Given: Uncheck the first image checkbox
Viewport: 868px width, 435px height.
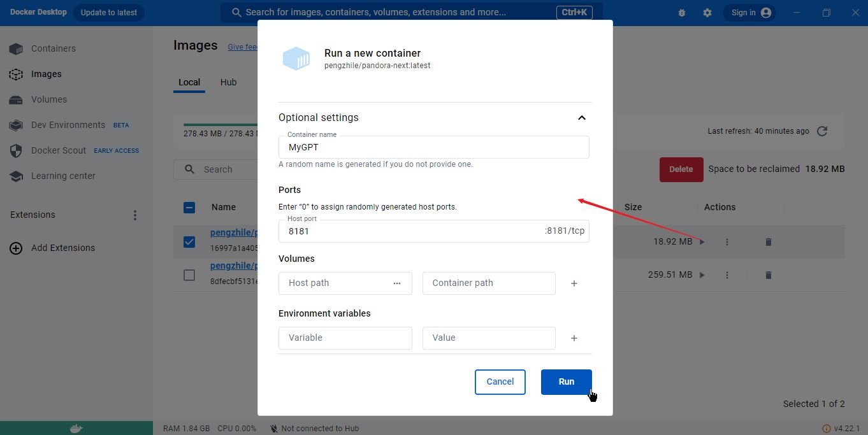Looking at the screenshot, I should 189,242.
